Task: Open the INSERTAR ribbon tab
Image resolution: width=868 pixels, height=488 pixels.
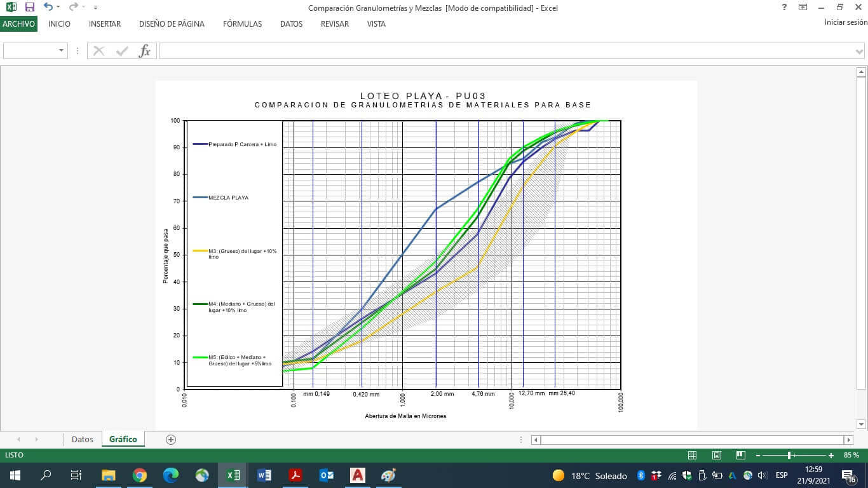Action: coord(105,24)
